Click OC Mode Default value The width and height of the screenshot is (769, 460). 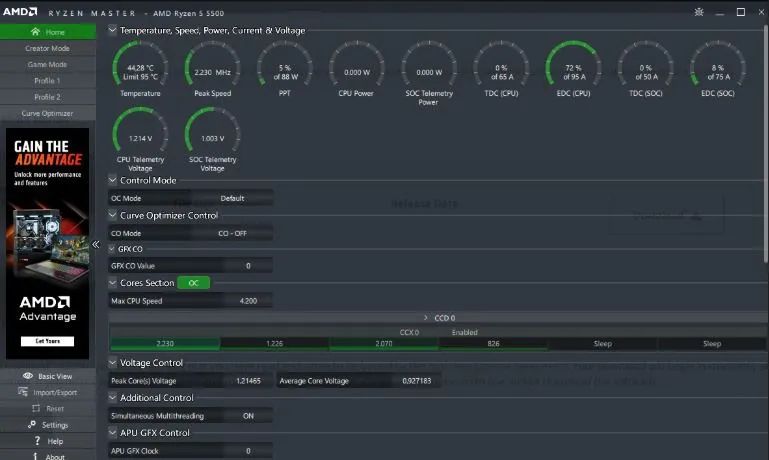pos(232,198)
